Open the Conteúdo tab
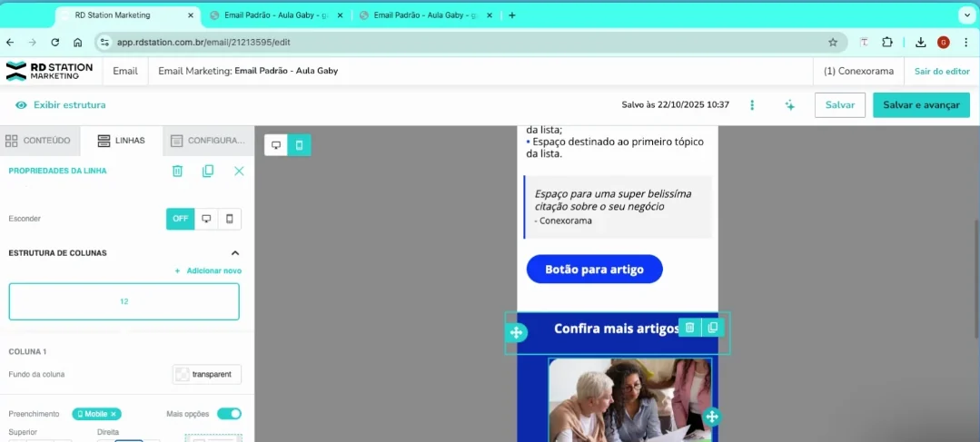The image size is (980, 442). (40, 141)
